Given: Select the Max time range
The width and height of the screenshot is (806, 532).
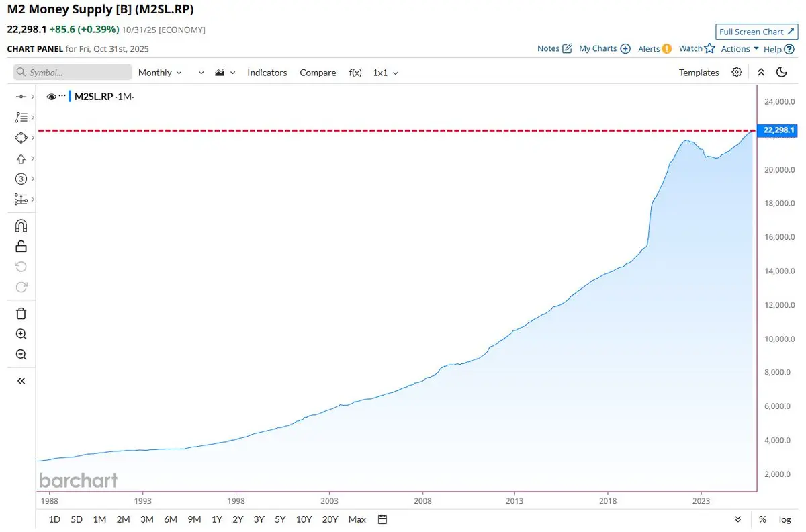Looking at the screenshot, I should click(x=357, y=519).
